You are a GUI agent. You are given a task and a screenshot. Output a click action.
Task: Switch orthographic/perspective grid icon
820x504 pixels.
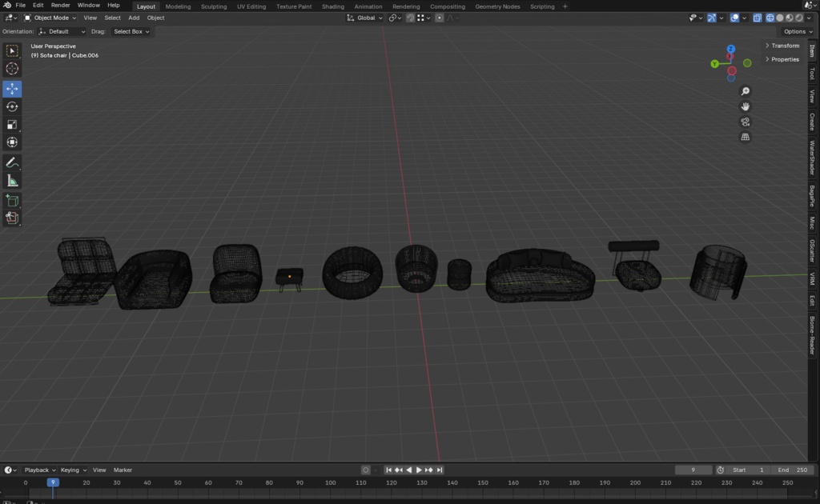click(x=746, y=137)
